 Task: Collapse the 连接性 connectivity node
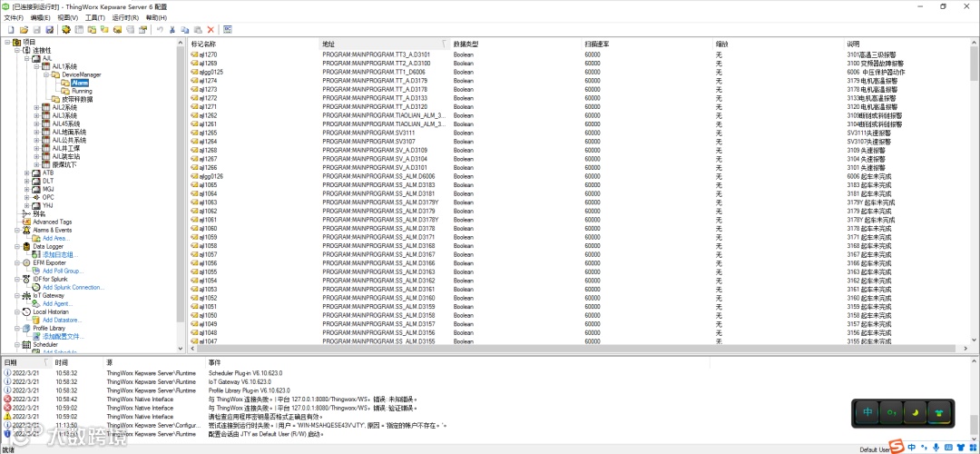17,50
